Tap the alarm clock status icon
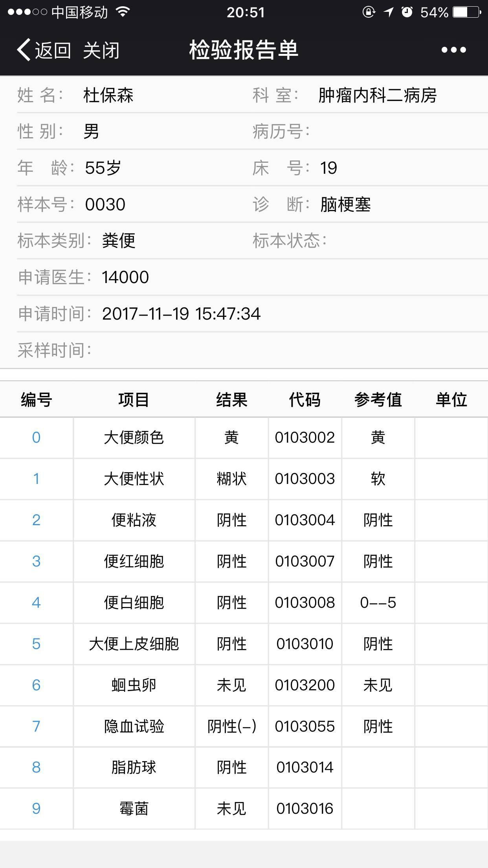The height and width of the screenshot is (868, 488). (407, 12)
